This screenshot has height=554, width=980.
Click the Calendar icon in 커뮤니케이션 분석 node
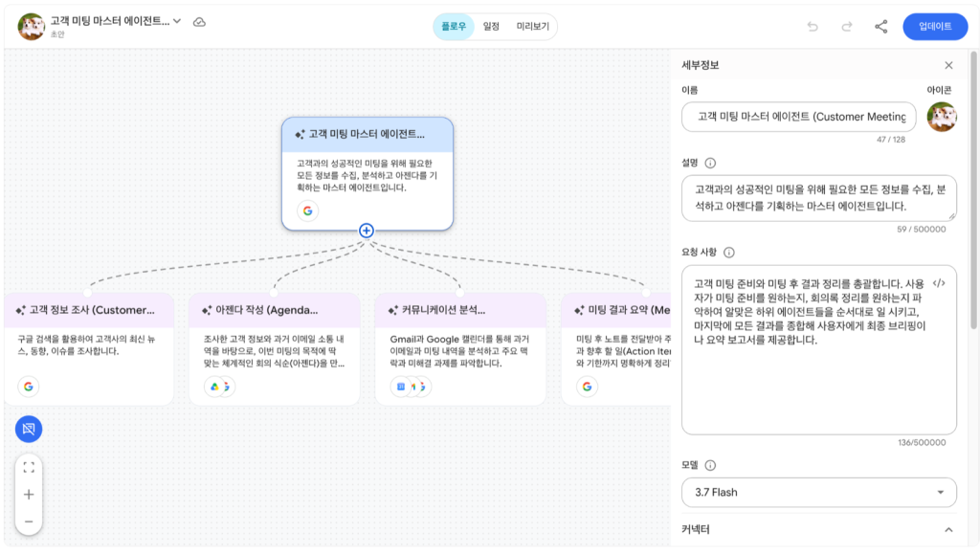click(401, 387)
